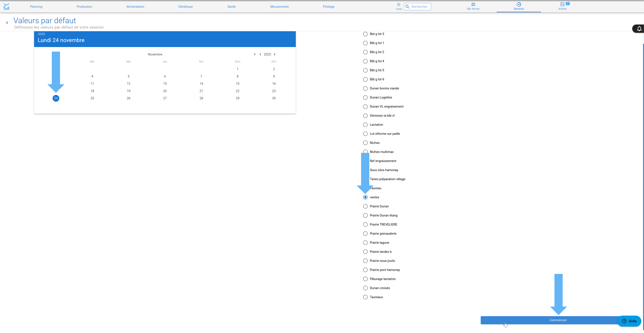Select day 24 in the calendar

coord(56,98)
